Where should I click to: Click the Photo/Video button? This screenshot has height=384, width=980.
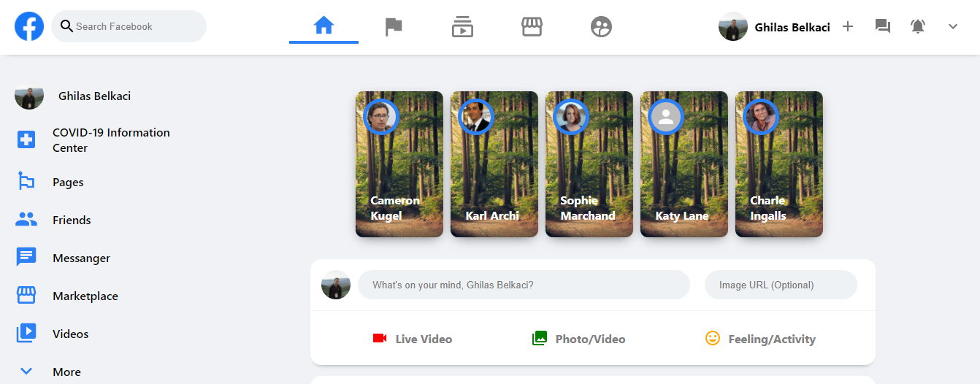[579, 339]
